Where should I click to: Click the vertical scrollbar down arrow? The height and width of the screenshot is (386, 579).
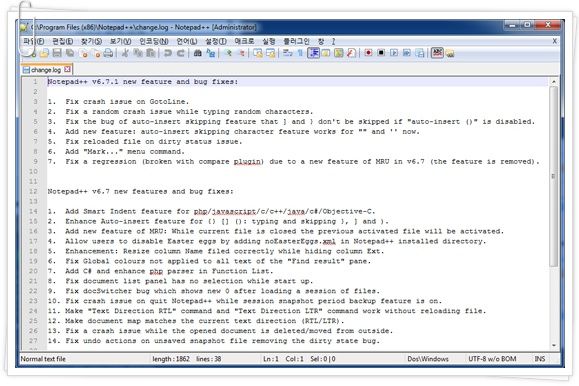[554, 345]
